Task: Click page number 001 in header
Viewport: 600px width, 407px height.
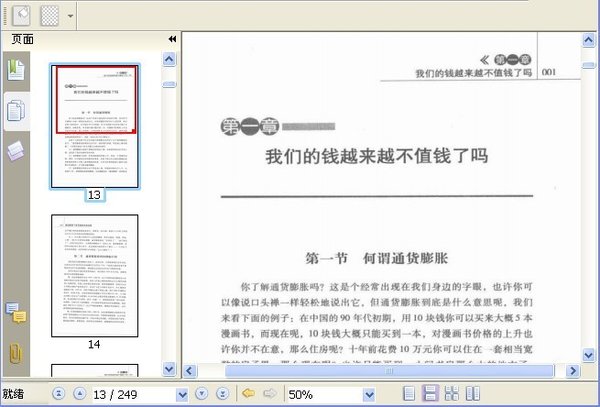Action: 549,72
